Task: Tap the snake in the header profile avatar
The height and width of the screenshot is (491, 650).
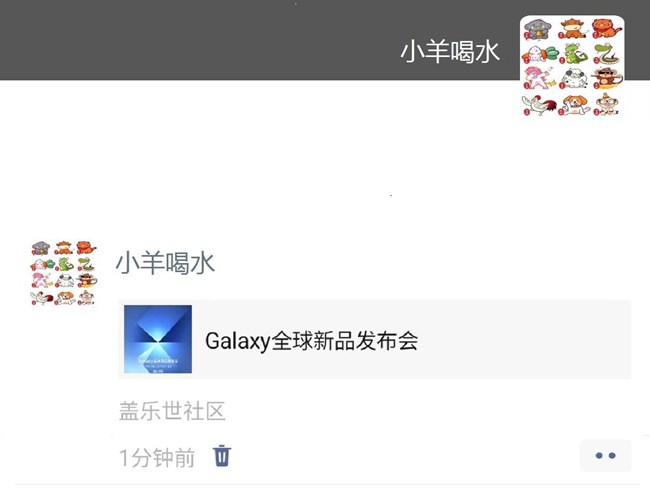Action: [x=606, y=53]
